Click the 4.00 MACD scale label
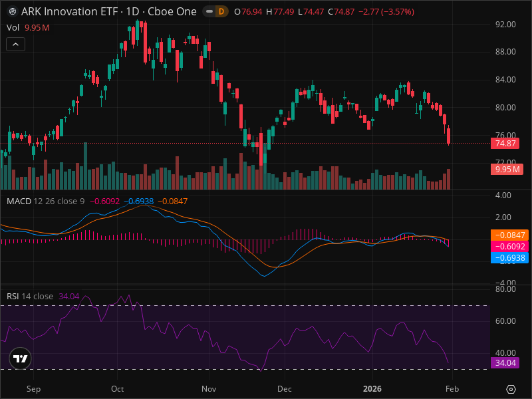Screen dimensions: 532x399 click(503, 195)
